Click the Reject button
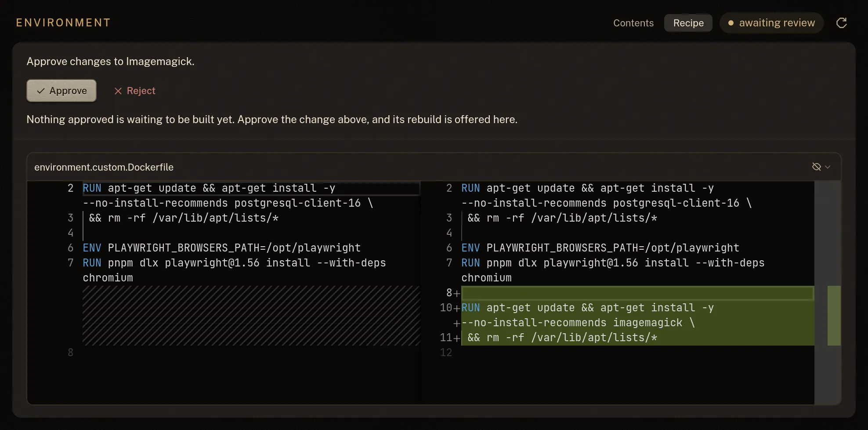The height and width of the screenshot is (430, 868). (134, 91)
